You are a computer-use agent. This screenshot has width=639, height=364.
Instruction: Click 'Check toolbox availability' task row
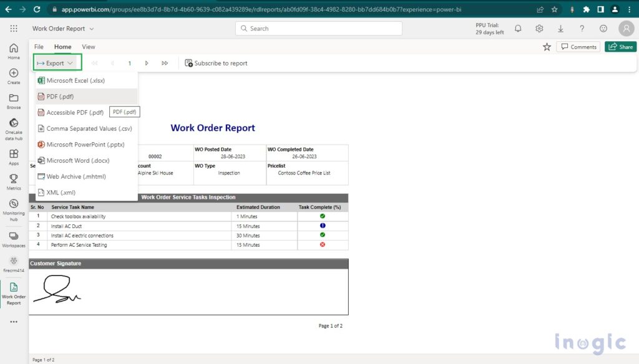click(188, 217)
